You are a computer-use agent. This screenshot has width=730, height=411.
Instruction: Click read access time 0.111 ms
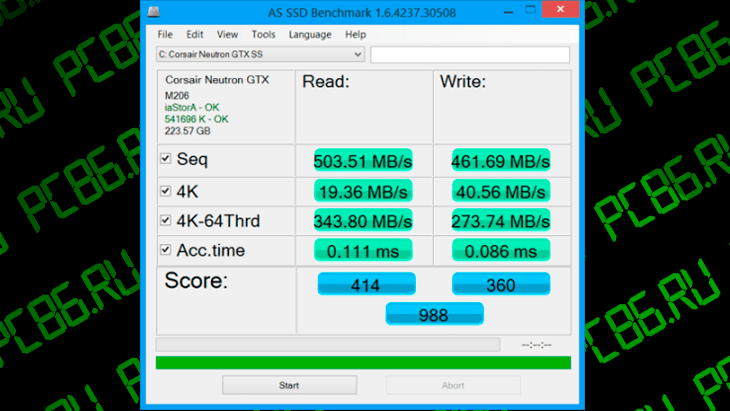click(x=363, y=250)
